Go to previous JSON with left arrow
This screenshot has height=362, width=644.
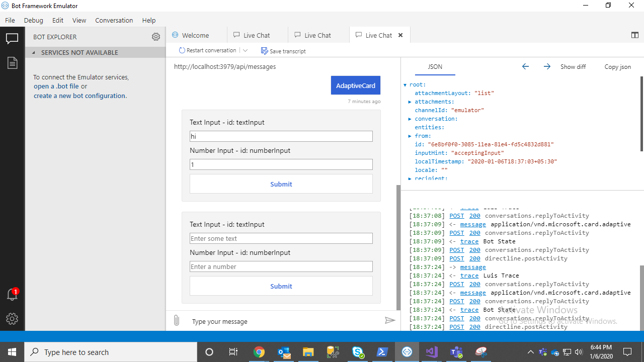coord(525,66)
